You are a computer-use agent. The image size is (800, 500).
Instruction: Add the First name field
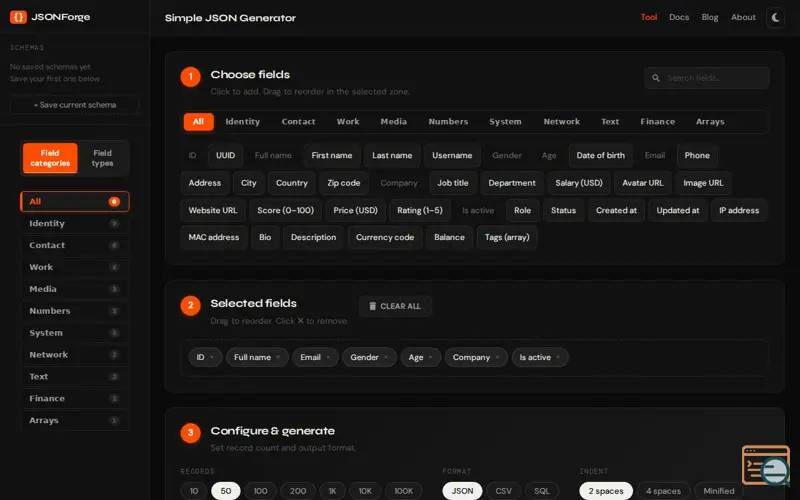(332, 156)
